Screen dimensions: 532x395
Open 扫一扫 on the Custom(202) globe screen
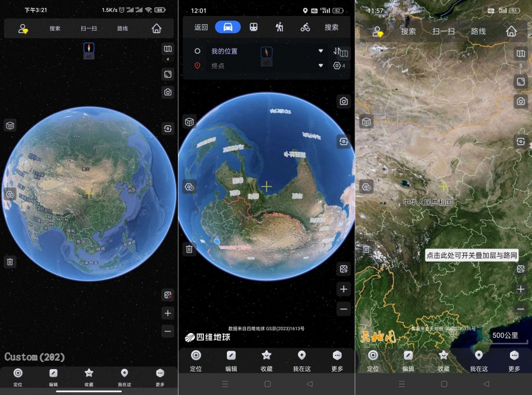(88, 28)
